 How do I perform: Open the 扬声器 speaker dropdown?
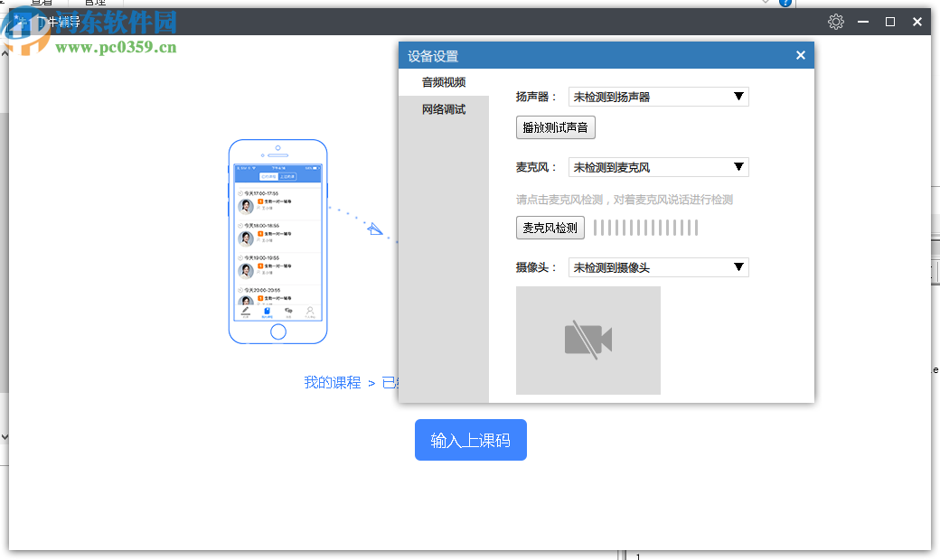tap(657, 96)
